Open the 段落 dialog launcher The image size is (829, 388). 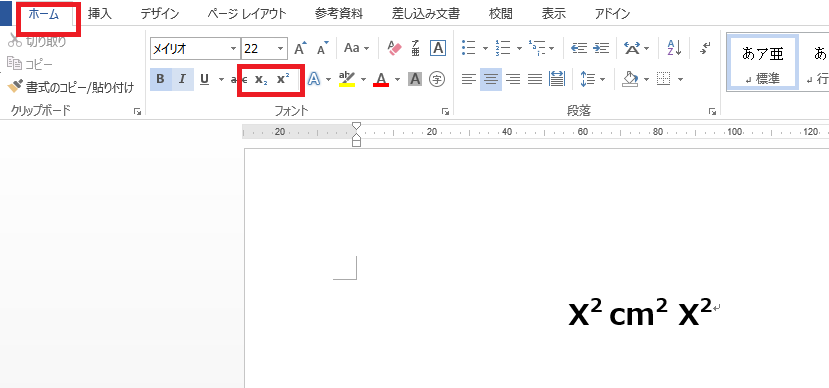click(x=713, y=112)
